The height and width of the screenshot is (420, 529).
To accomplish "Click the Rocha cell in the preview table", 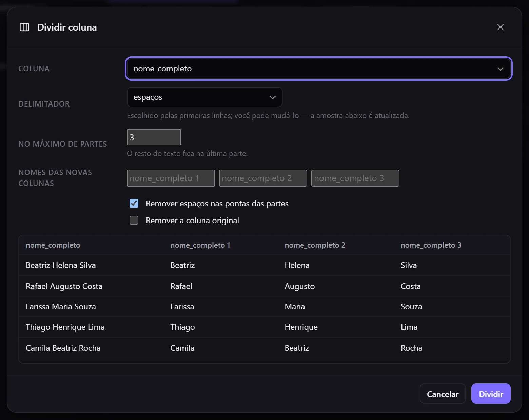I will coord(411,348).
